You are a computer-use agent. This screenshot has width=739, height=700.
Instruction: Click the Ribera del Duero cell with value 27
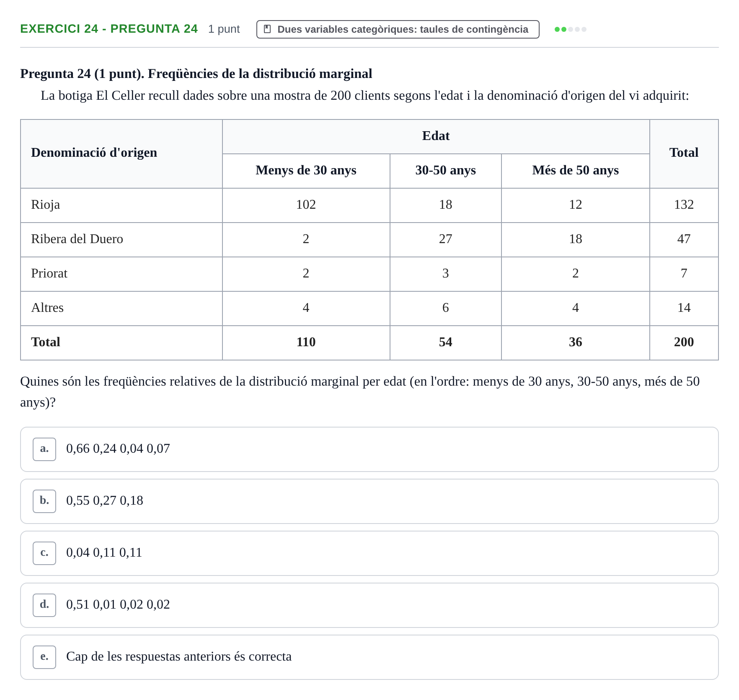445,239
